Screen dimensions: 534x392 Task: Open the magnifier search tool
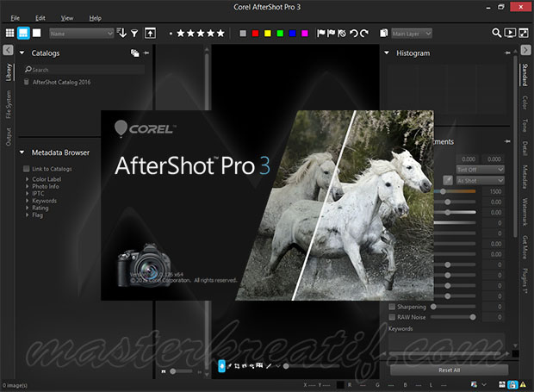[497, 33]
